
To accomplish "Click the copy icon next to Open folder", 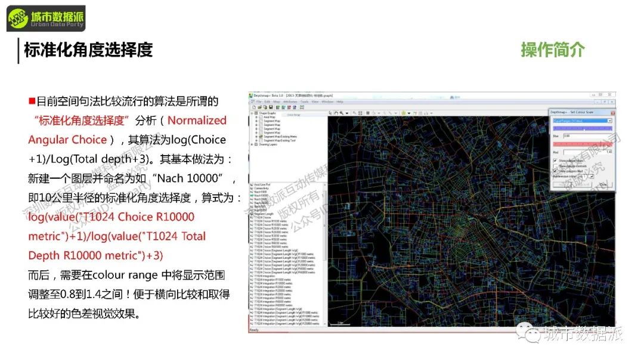I will tap(265, 107).
